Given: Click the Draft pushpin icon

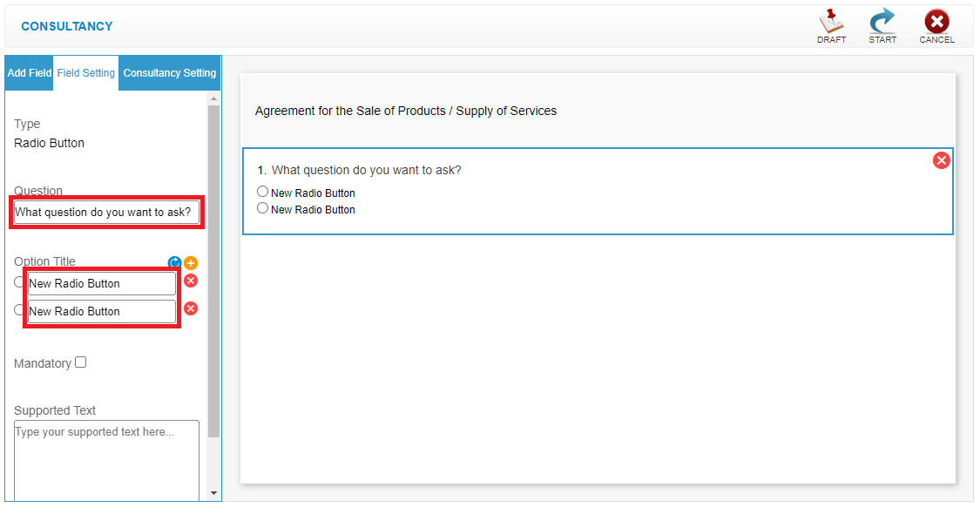Looking at the screenshot, I should point(831,21).
